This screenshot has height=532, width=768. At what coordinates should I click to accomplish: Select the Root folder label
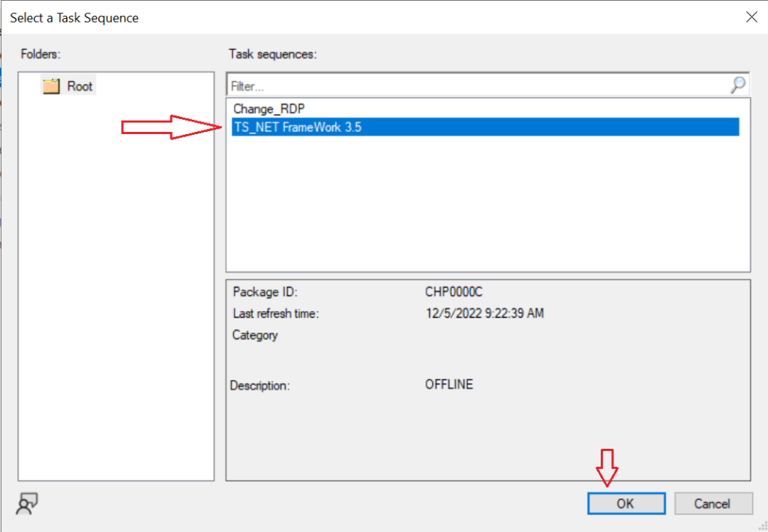point(79,87)
